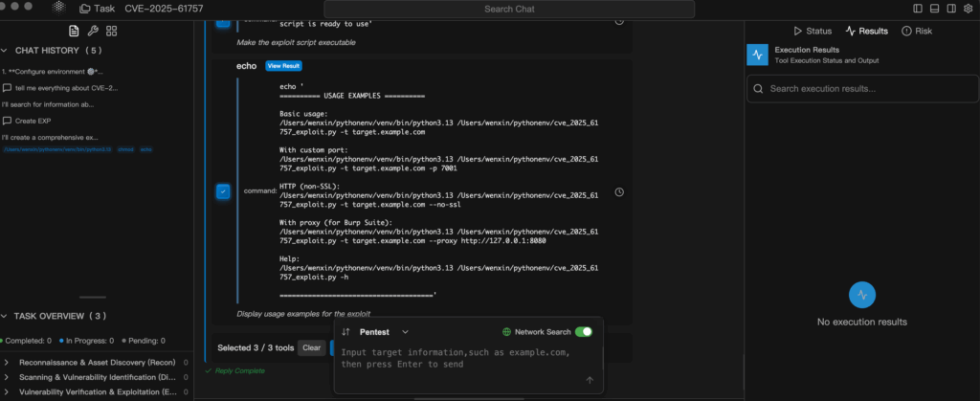Click the grid view icon in sidebar
The image size is (980, 401).
[112, 31]
